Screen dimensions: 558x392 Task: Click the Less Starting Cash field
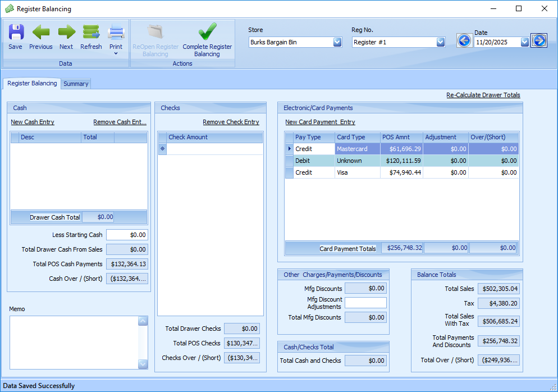click(127, 235)
